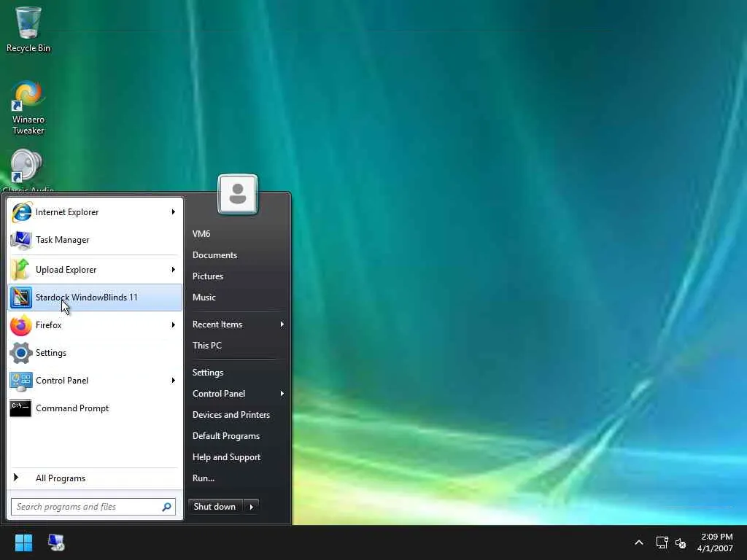Click the pinned computer icon on taskbar

tap(56, 542)
